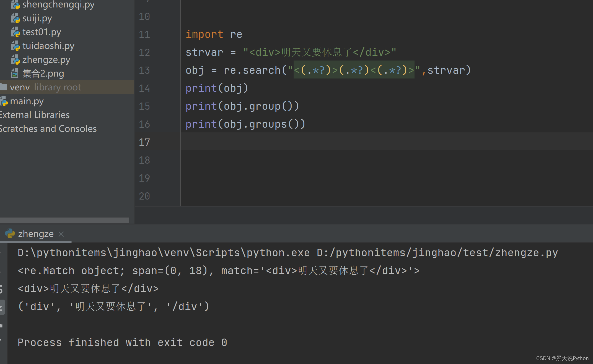Select the venv library root folder

(x=67, y=87)
